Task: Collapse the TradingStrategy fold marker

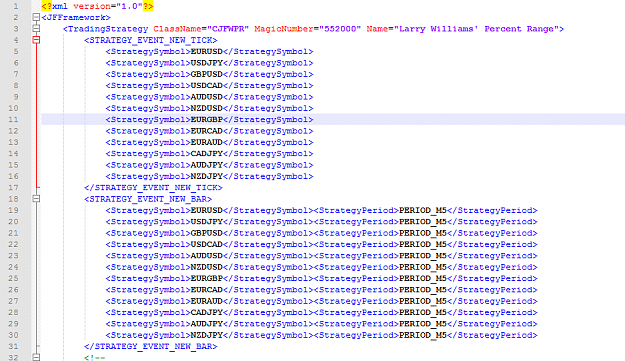Action: [x=36, y=29]
